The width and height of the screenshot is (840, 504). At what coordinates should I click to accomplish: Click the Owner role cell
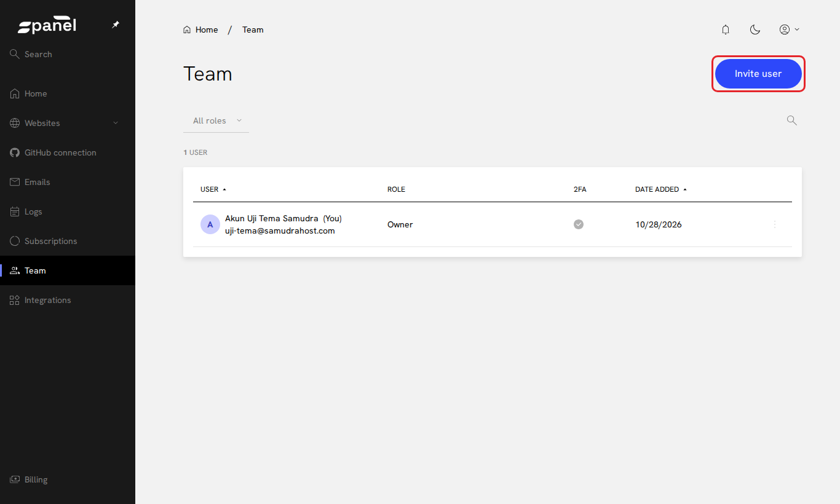point(400,224)
